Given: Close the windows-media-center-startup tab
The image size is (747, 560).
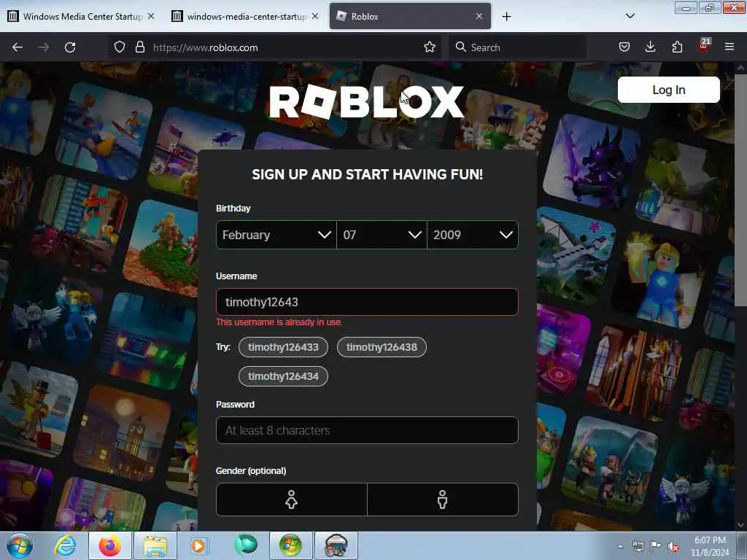Looking at the screenshot, I should [315, 16].
